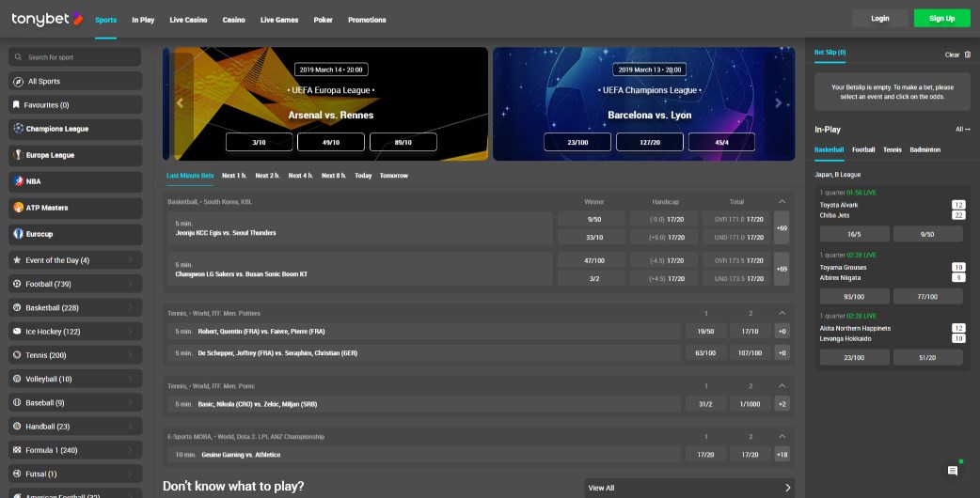
Task: Select 51/20 odds for Levanga Hokkaido
Action: pos(927,358)
